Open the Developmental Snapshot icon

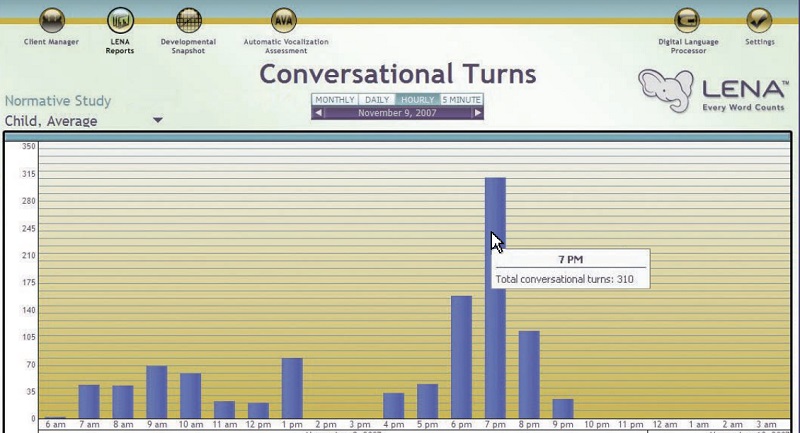(x=188, y=20)
